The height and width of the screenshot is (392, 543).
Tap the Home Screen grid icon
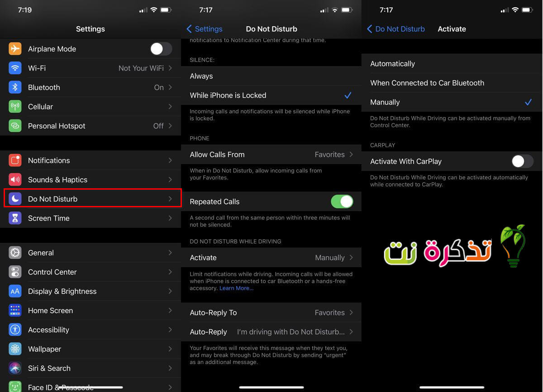pyautogui.click(x=15, y=311)
